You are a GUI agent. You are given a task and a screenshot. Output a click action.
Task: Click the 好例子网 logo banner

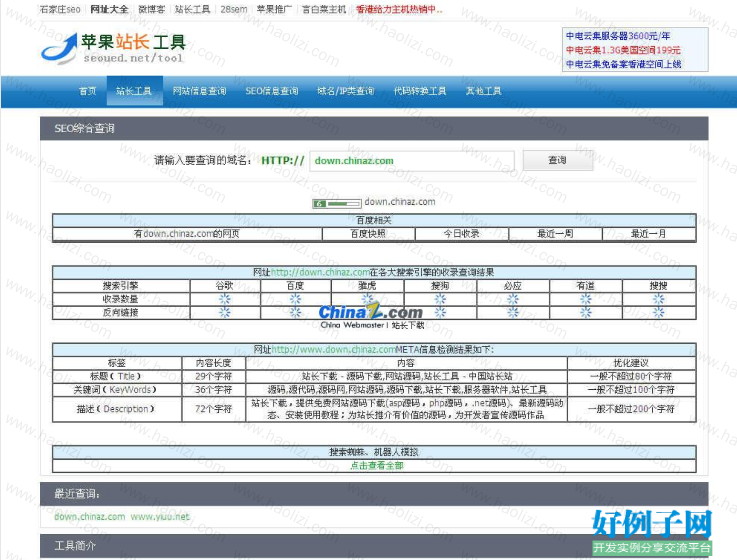tap(652, 533)
